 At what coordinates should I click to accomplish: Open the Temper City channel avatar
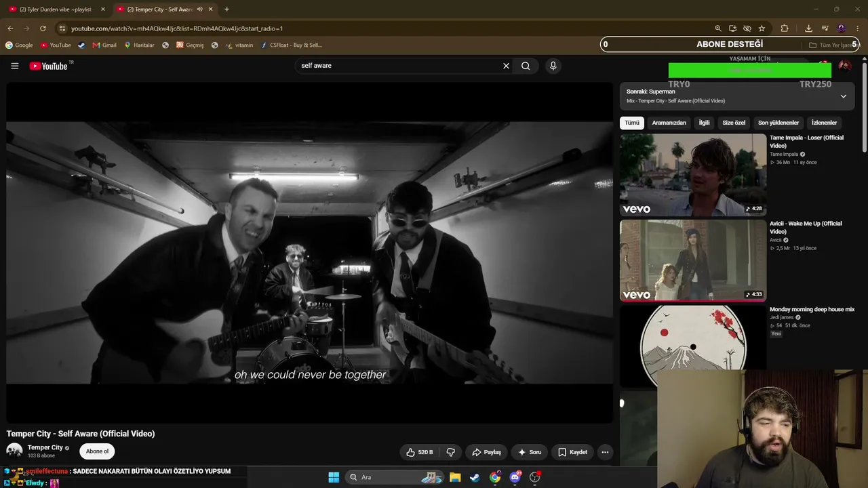pyautogui.click(x=14, y=451)
